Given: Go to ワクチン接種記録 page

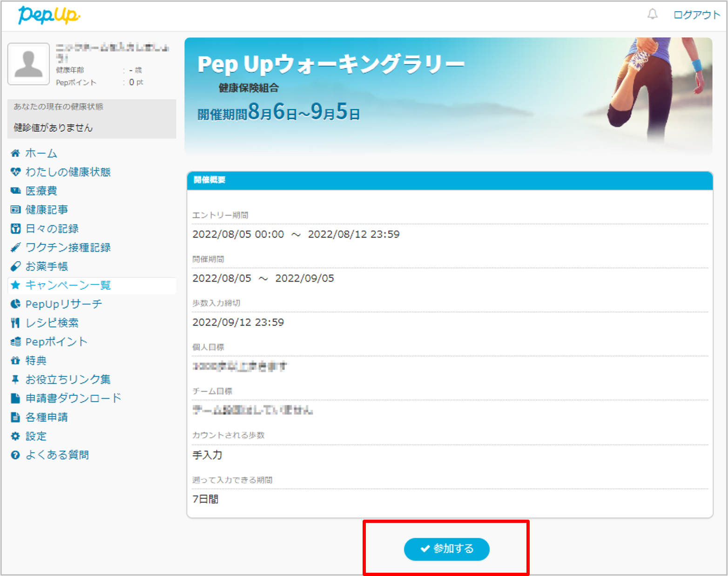Looking at the screenshot, I should (68, 247).
